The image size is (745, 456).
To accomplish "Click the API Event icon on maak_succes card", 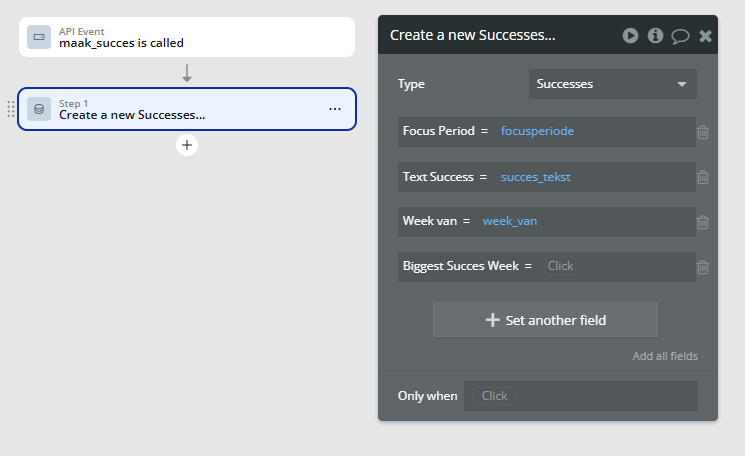I will [39, 37].
